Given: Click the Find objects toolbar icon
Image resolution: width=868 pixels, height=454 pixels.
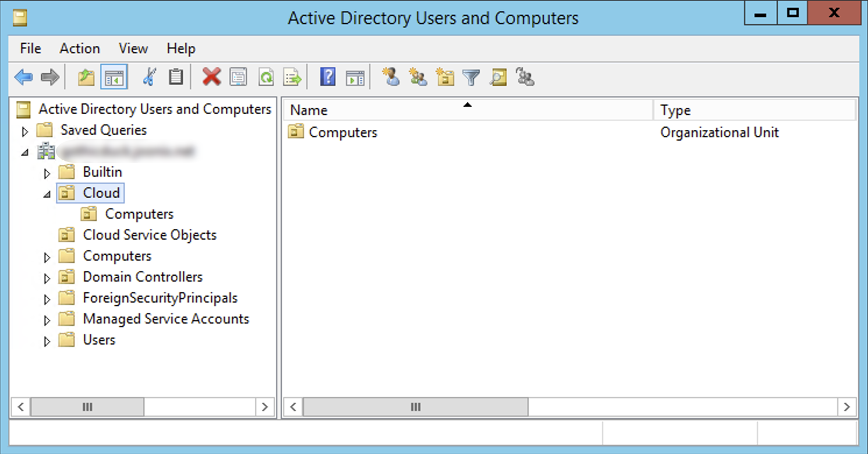Looking at the screenshot, I should [x=498, y=77].
